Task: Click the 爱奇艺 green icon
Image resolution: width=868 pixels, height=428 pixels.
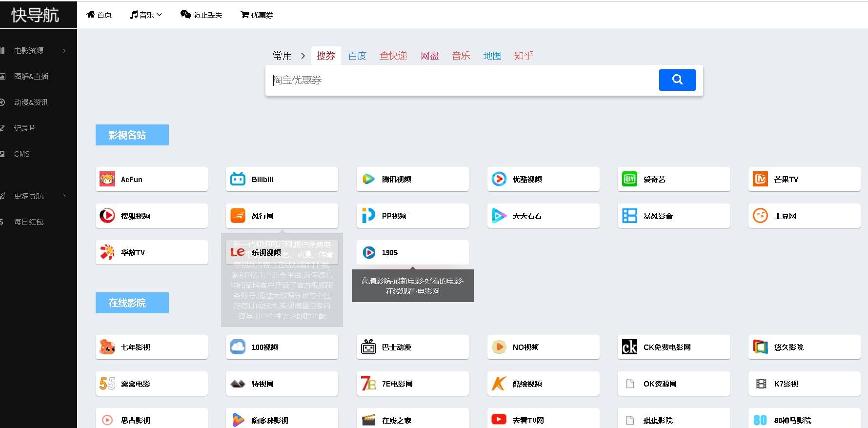Action: click(x=629, y=179)
